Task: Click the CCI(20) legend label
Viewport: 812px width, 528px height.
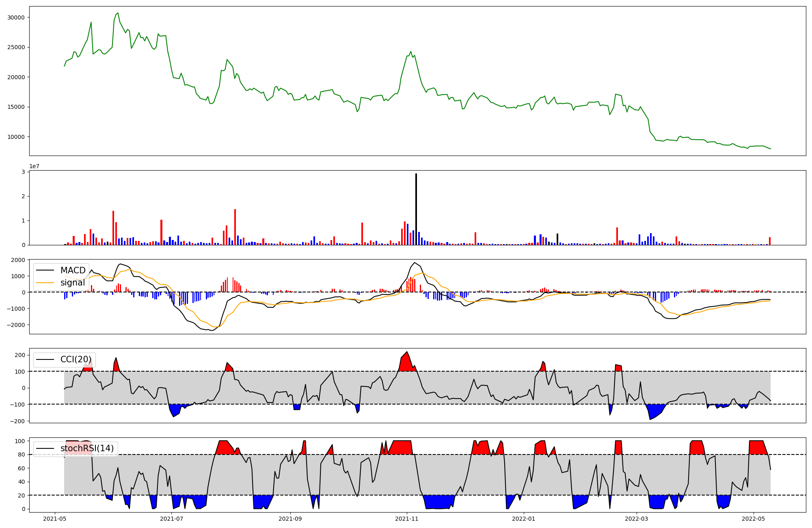Action: [x=76, y=359]
